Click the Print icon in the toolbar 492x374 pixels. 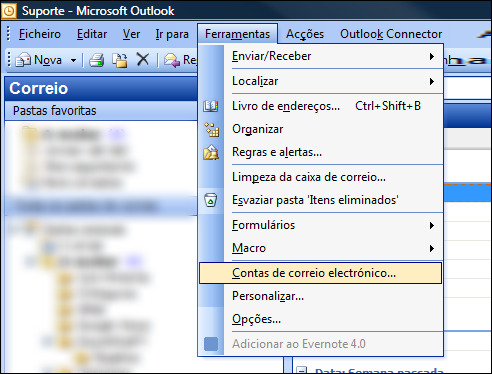pos(97,60)
